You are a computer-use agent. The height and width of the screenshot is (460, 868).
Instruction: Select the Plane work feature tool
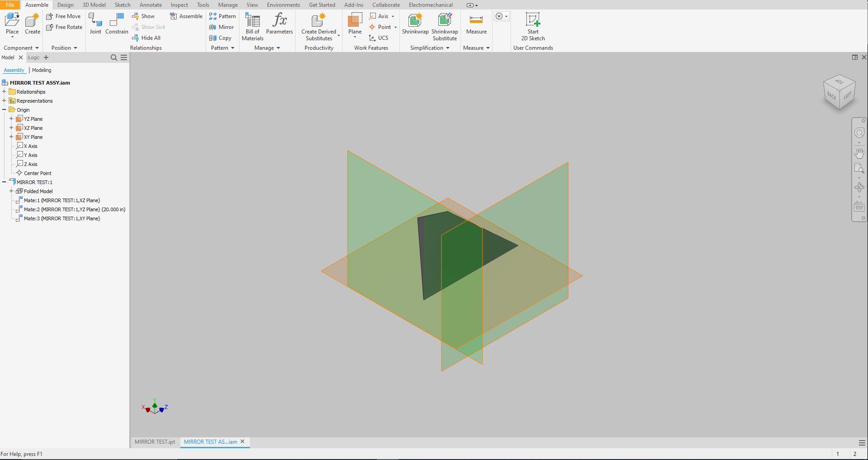coord(355,24)
